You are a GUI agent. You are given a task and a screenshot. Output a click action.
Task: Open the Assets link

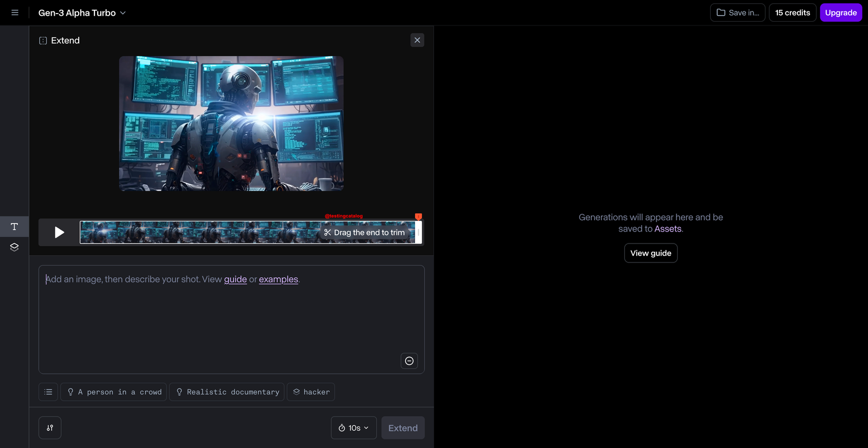click(668, 229)
